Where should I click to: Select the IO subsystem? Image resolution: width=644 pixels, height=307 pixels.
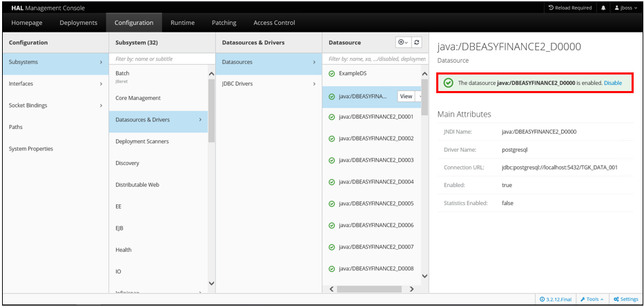pos(159,272)
